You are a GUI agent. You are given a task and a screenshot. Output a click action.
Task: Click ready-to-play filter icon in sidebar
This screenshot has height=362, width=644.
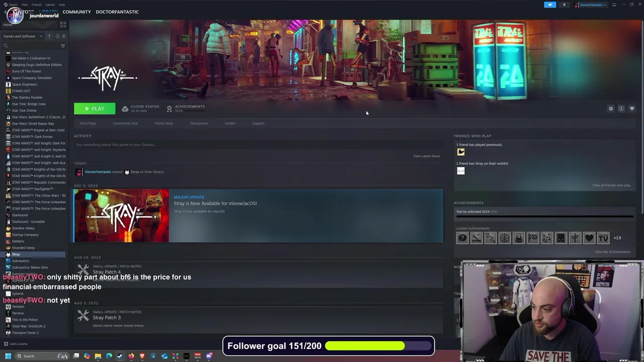(x=63, y=36)
